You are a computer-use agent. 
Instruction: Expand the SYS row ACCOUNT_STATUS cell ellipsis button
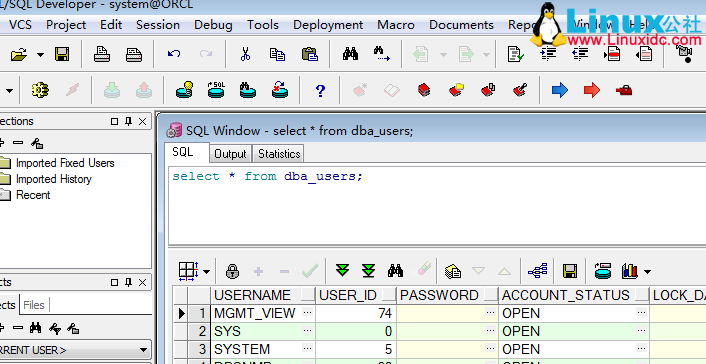tap(641, 330)
